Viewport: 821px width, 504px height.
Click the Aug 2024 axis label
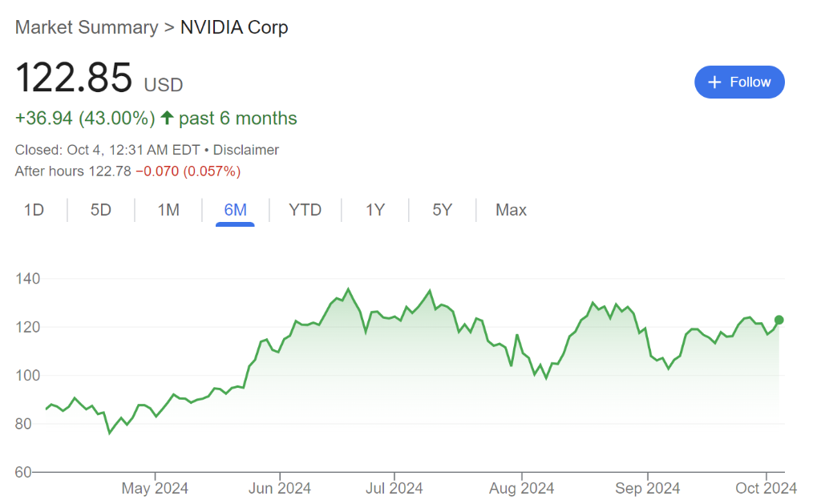coord(521,488)
